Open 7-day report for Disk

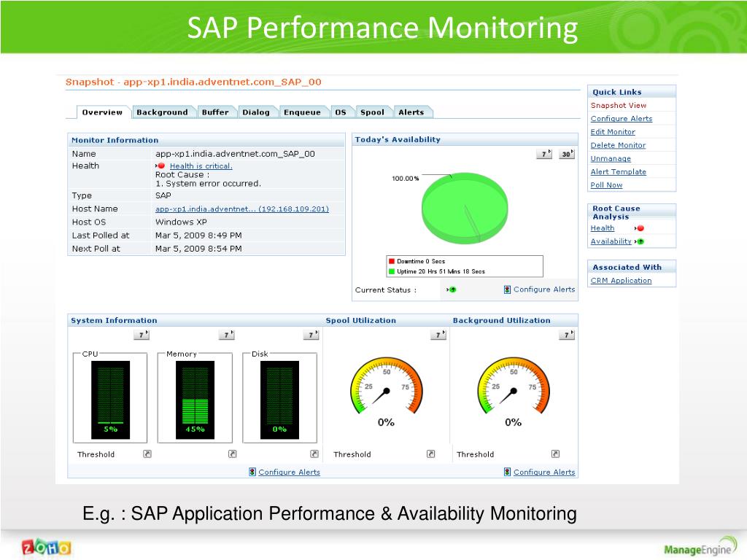point(311,335)
